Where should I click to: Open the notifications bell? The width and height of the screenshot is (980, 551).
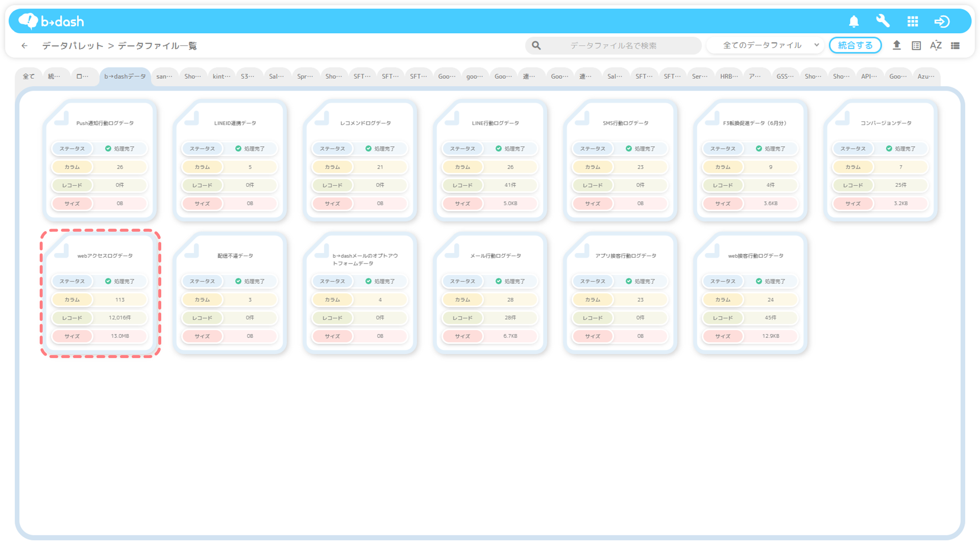pos(854,21)
